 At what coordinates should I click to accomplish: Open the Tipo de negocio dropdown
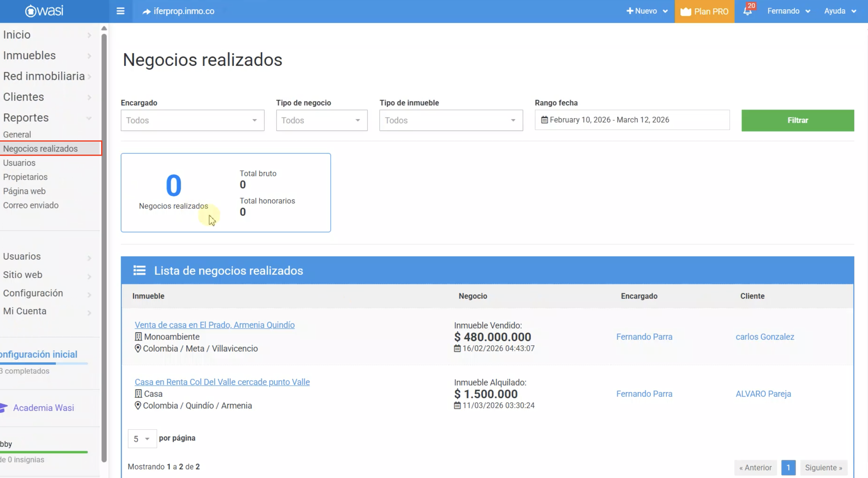321,120
